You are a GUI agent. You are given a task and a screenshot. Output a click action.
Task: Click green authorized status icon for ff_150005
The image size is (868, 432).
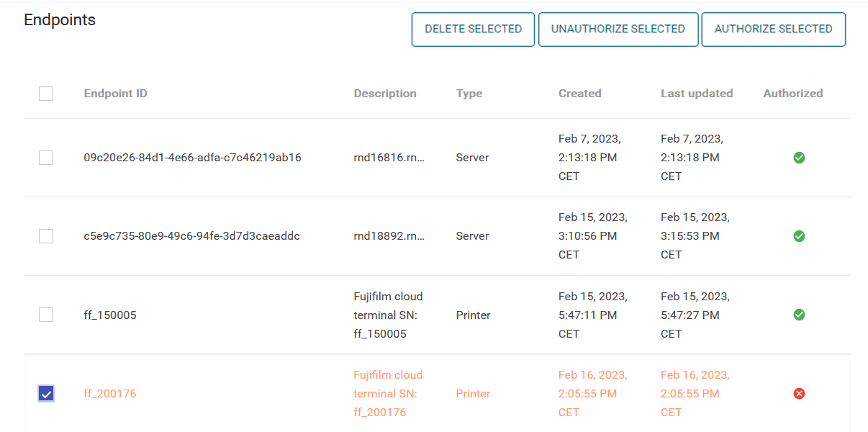(799, 315)
